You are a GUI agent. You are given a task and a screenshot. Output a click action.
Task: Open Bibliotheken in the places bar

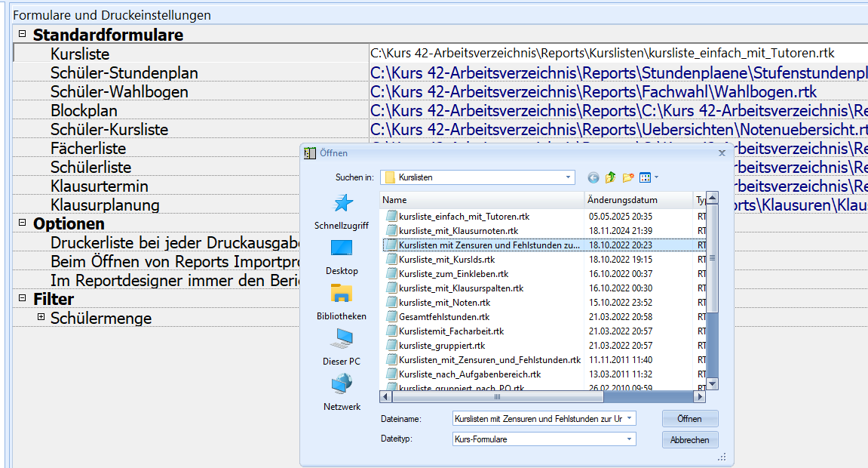(x=342, y=303)
